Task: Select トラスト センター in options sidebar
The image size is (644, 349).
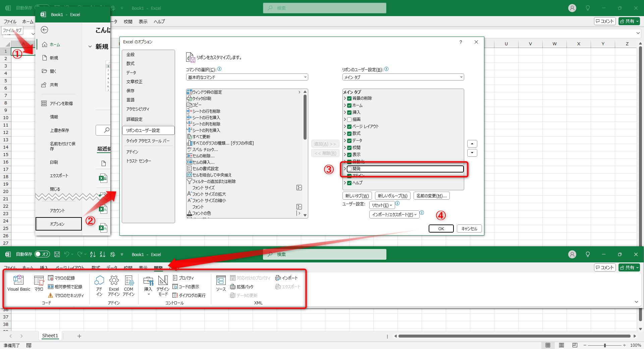Action: pyautogui.click(x=148, y=161)
